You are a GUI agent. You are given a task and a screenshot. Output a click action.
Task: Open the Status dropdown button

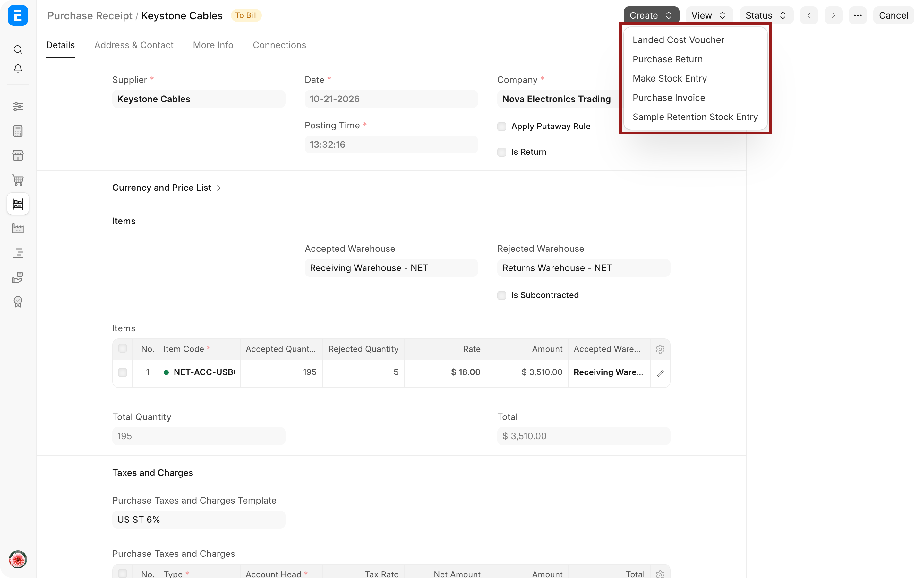coord(766,16)
